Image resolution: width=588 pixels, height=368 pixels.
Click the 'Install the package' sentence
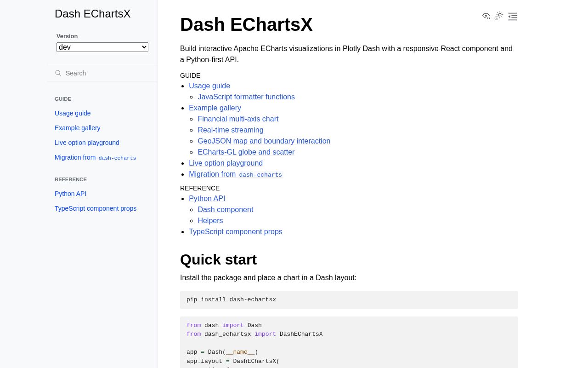268,278
